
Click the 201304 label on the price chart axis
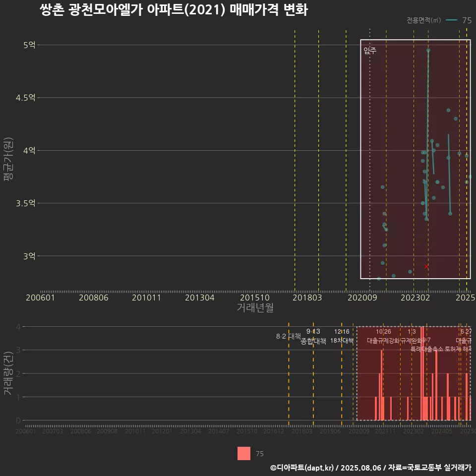click(x=199, y=297)
